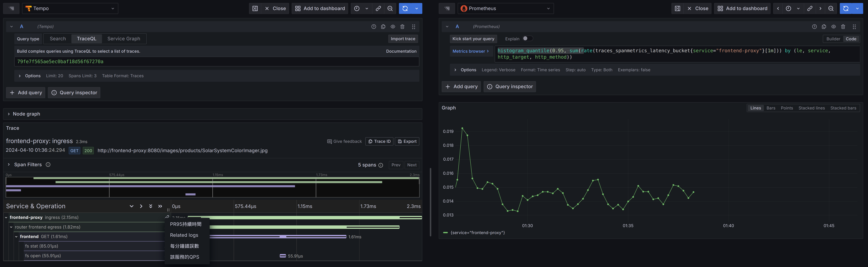Run Prometheus query with refresh icon
The image size is (868, 267).
[846, 8]
